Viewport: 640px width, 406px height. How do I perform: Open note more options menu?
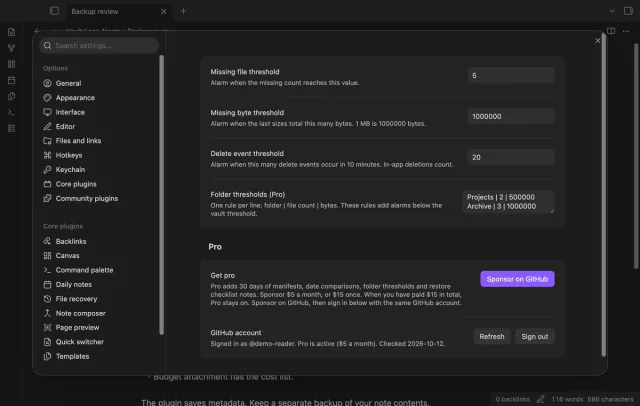click(626, 31)
